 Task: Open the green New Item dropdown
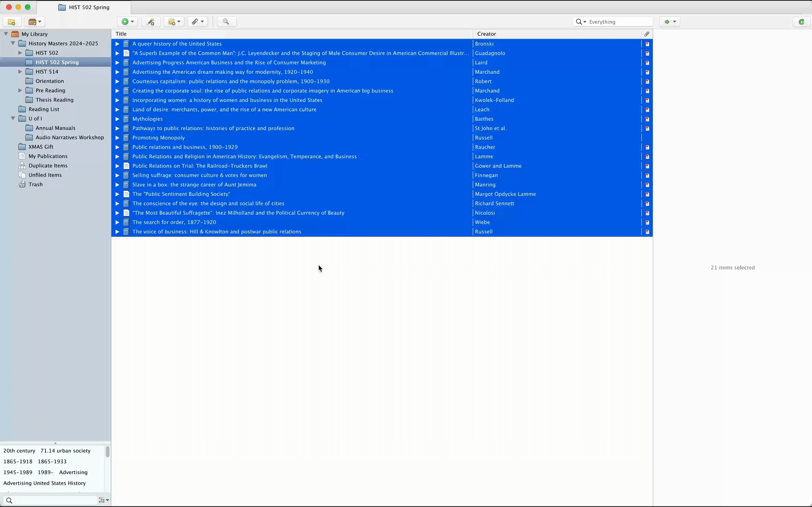coord(127,22)
